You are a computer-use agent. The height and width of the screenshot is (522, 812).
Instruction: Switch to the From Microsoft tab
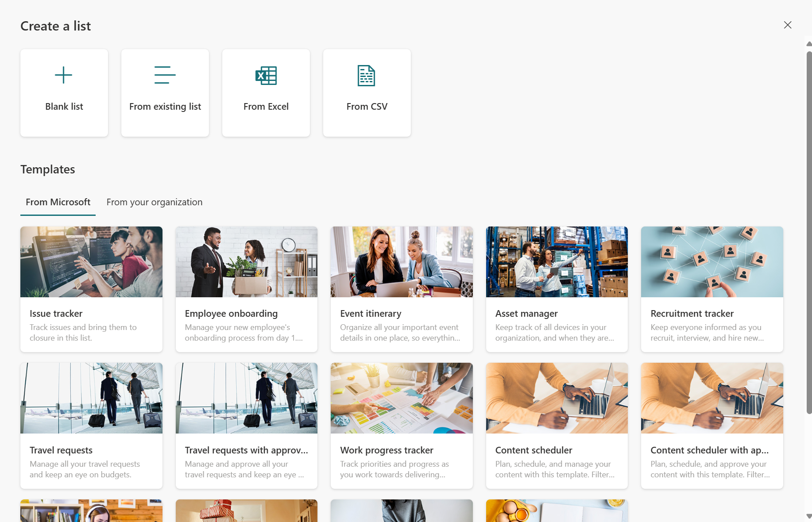point(58,202)
